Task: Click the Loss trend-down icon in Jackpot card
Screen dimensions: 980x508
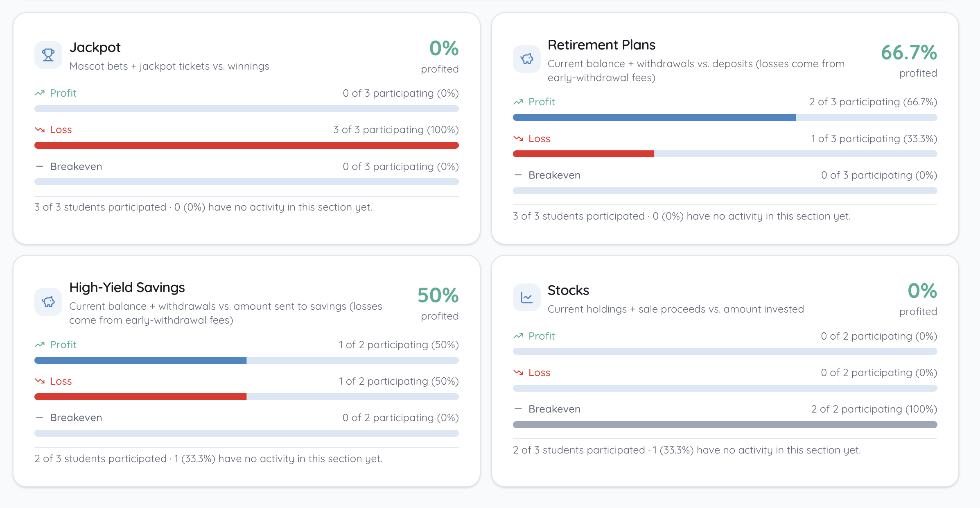Action: point(40,129)
